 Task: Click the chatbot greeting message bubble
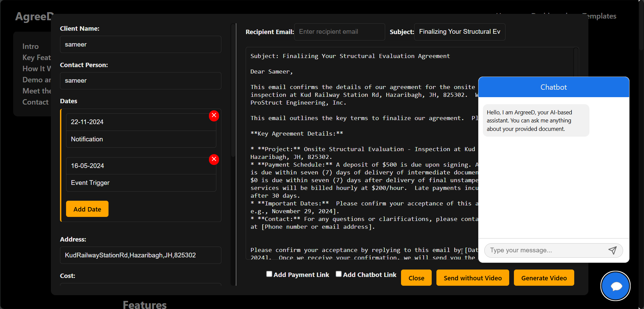pyautogui.click(x=536, y=120)
